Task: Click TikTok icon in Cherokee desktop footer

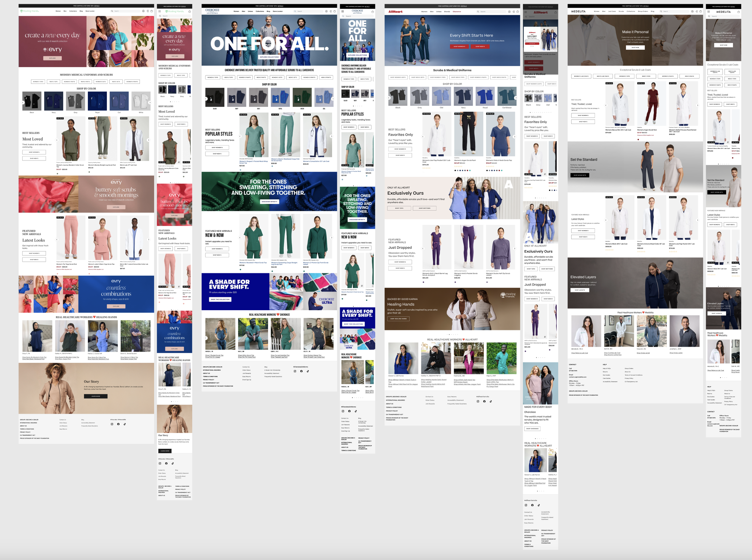Action: pyautogui.click(x=308, y=371)
